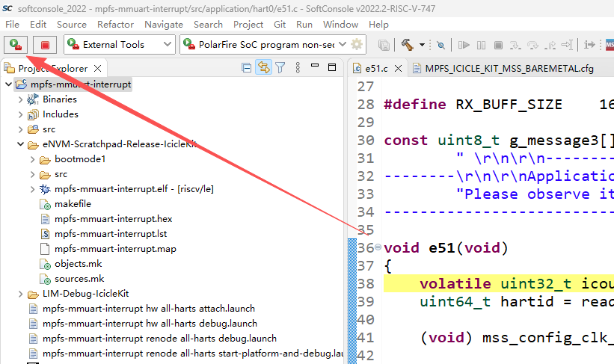Select mpfs-mmuart-interrupt.lst file
The image size is (614, 364).
coord(111,234)
